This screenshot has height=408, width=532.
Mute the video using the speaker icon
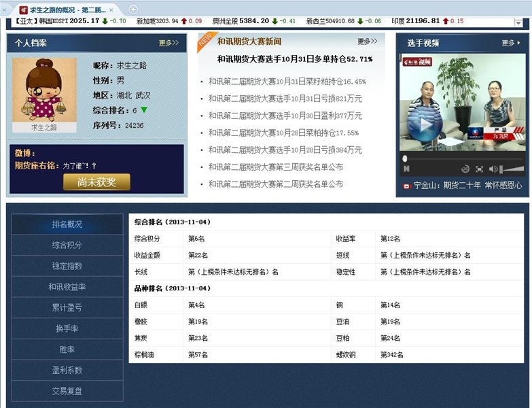tap(493, 169)
